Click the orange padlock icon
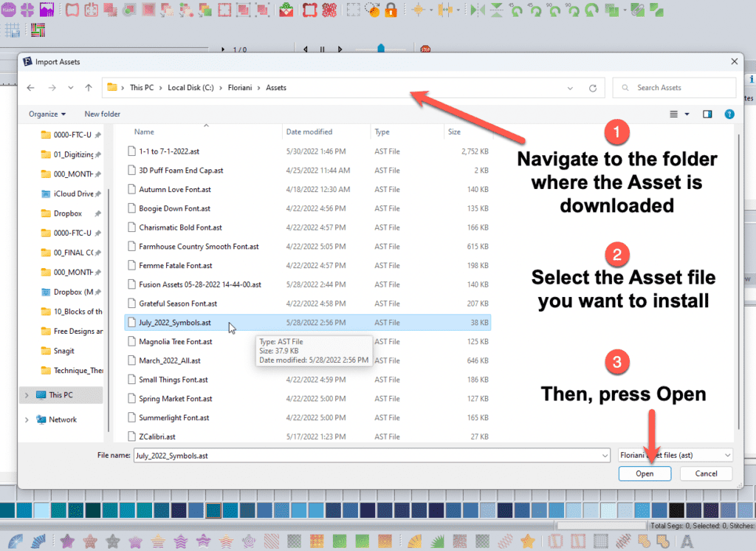The width and height of the screenshot is (756, 551). click(391, 10)
